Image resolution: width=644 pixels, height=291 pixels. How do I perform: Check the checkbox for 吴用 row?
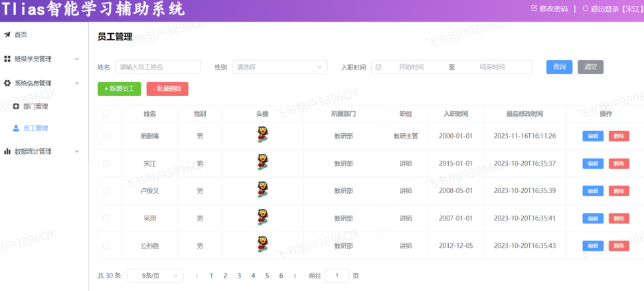(106, 218)
